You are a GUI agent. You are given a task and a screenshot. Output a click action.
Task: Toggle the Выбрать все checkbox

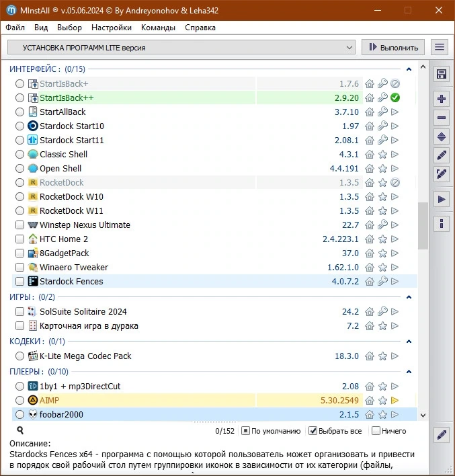[313, 431]
